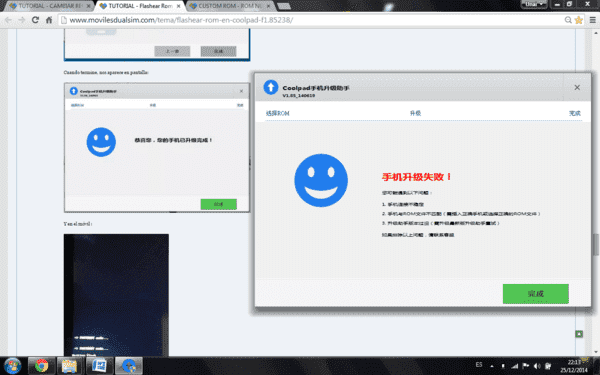Select the 升级 step tab
This screenshot has width=600, height=375.
click(x=415, y=113)
